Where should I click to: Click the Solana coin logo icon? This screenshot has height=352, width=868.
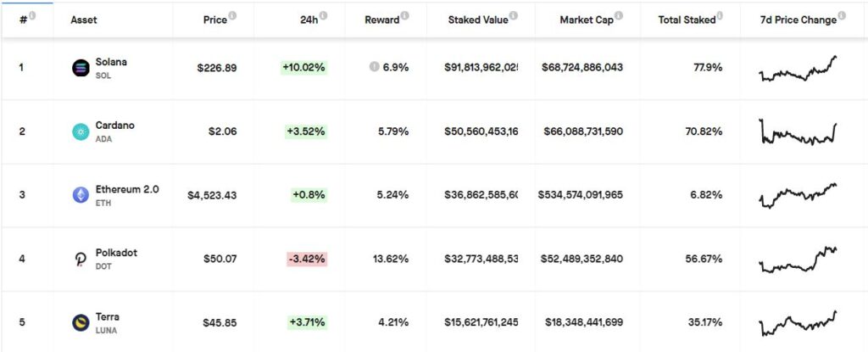pyautogui.click(x=81, y=69)
